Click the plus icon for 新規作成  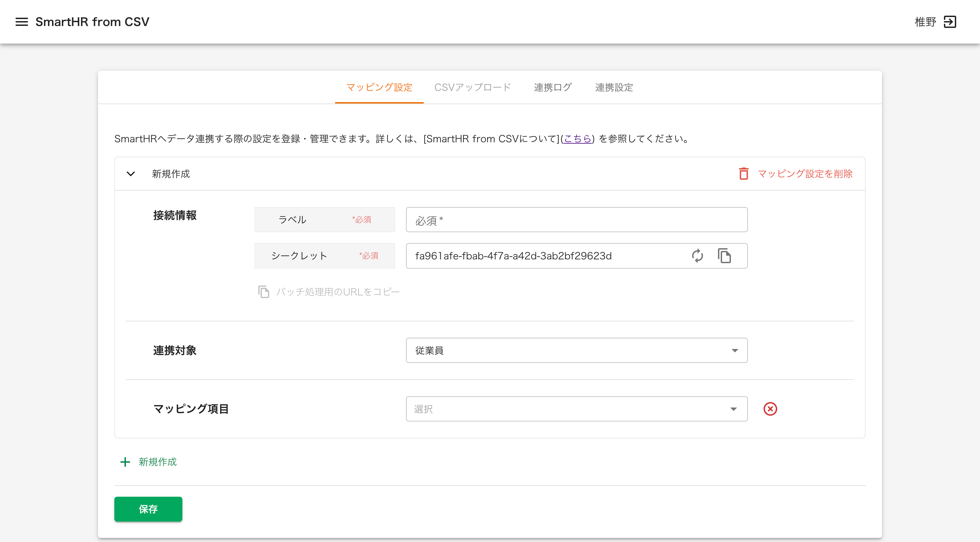coord(125,462)
